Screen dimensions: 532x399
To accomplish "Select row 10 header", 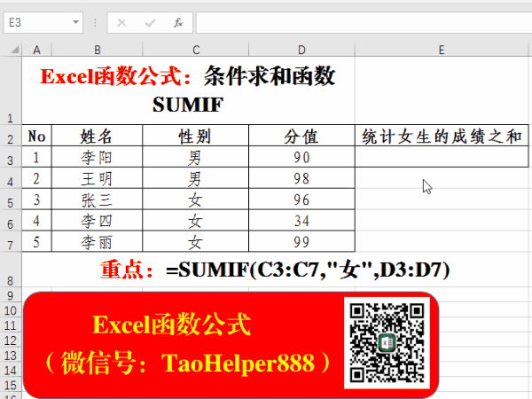I will pyautogui.click(x=11, y=310).
